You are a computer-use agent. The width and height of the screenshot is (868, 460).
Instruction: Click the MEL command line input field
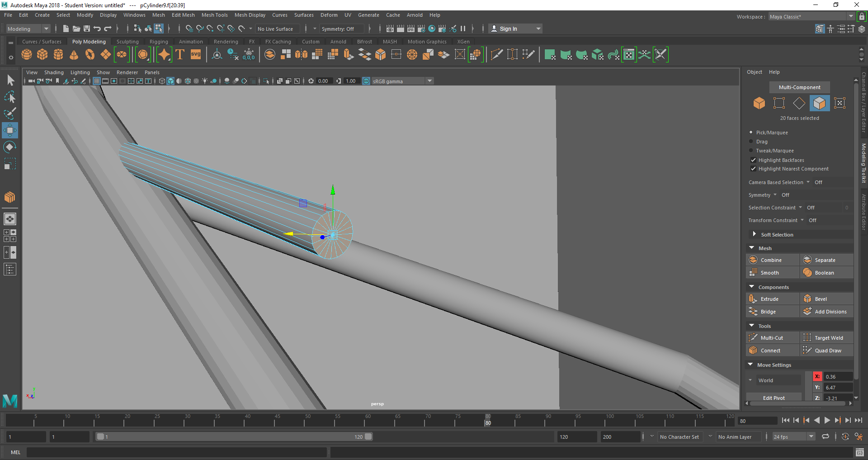click(x=176, y=452)
